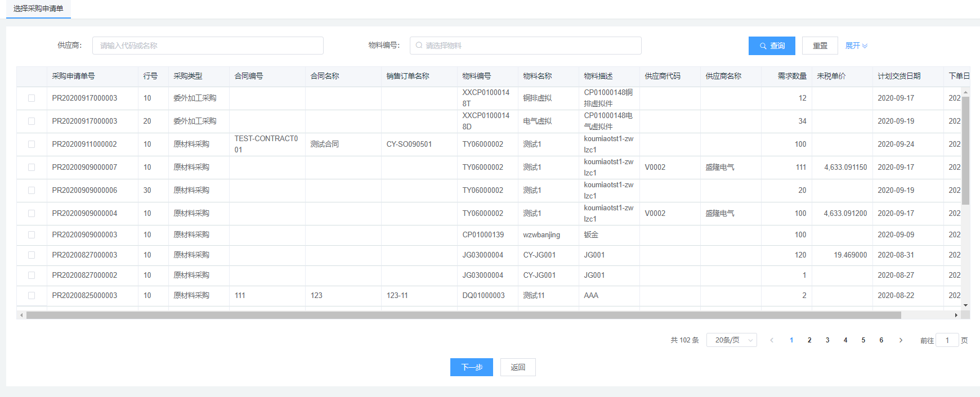Click the 查询 search button
The height and width of the screenshot is (397, 980).
point(771,46)
